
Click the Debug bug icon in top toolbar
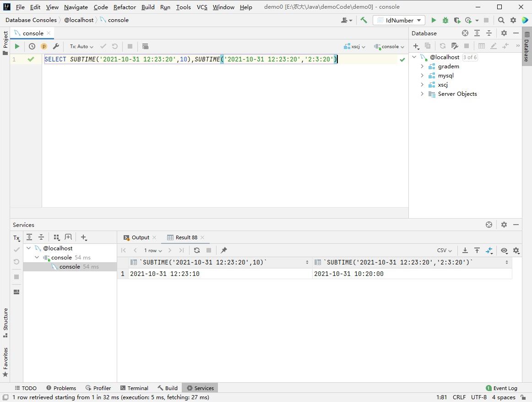(445, 20)
